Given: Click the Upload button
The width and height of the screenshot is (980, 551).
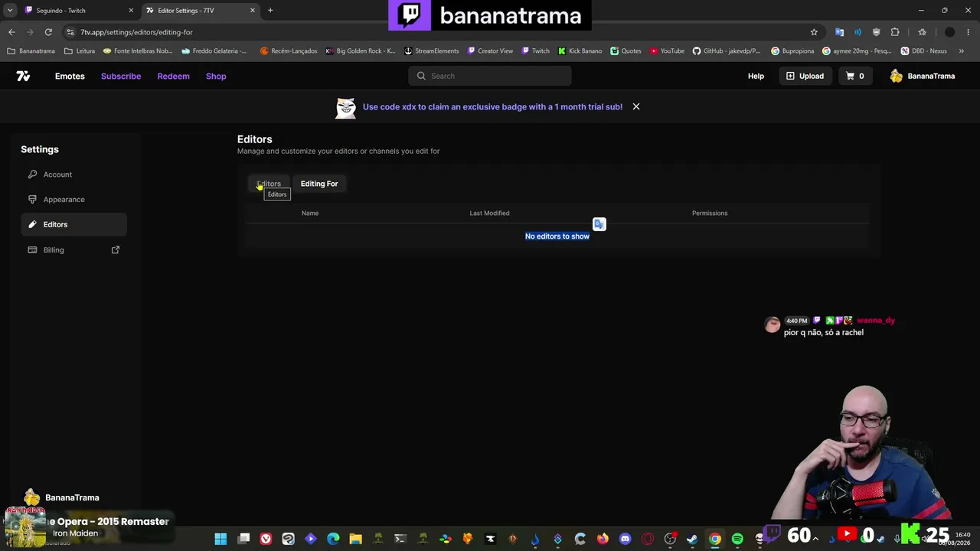Looking at the screenshot, I should point(805,76).
